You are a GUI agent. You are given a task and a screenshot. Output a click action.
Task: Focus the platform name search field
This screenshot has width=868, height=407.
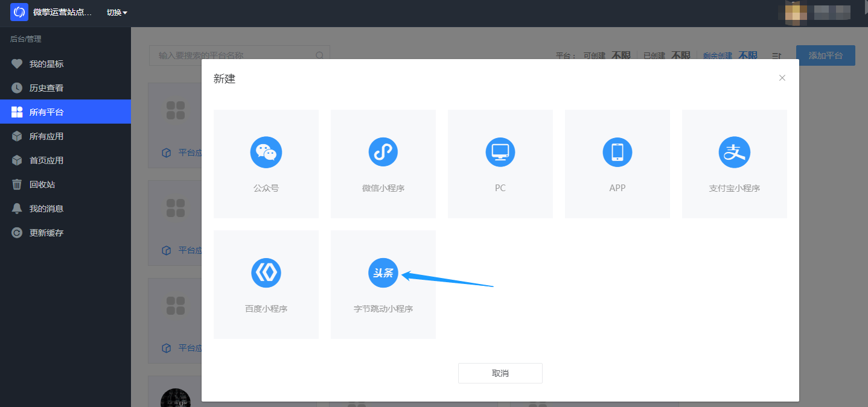pyautogui.click(x=240, y=55)
